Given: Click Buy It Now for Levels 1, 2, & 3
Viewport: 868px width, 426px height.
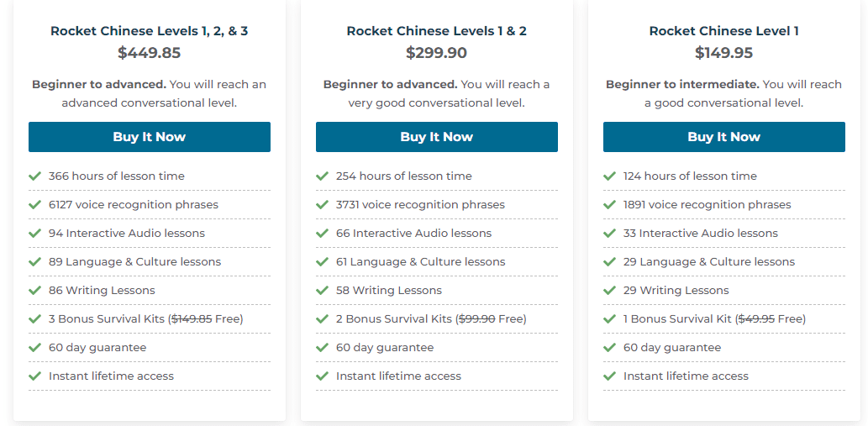Looking at the screenshot, I should coord(150,137).
